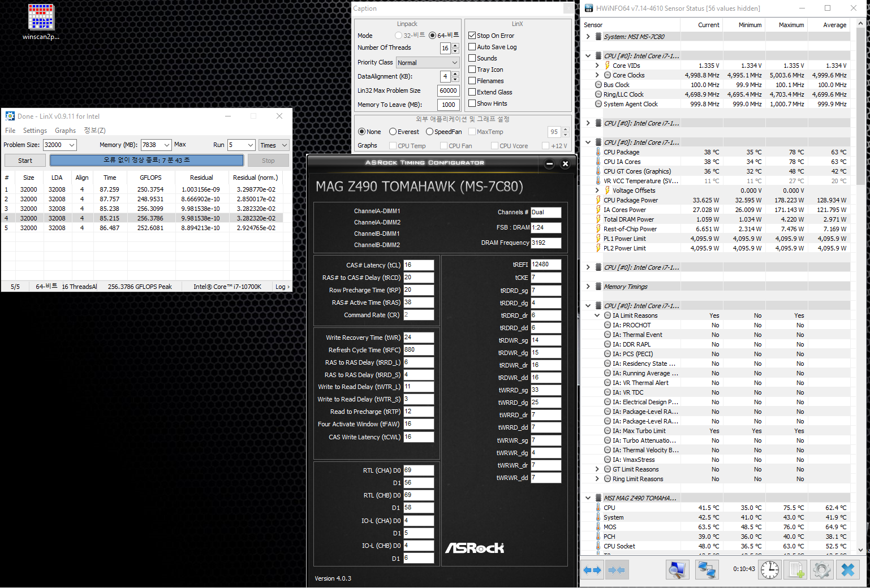This screenshot has height=588, width=870.
Task: Open the Settings menu in LinX
Action: (x=35, y=131)
